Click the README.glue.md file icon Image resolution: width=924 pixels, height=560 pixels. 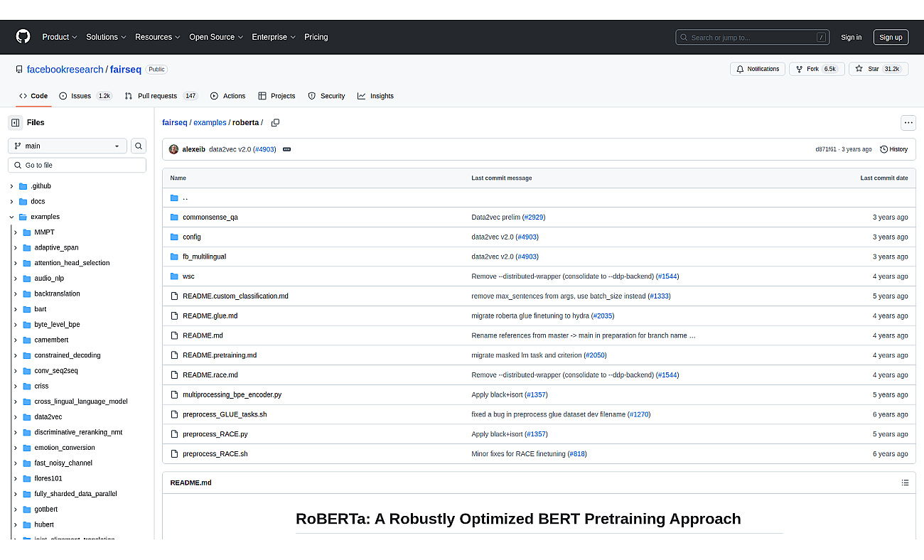click(174, 316)
